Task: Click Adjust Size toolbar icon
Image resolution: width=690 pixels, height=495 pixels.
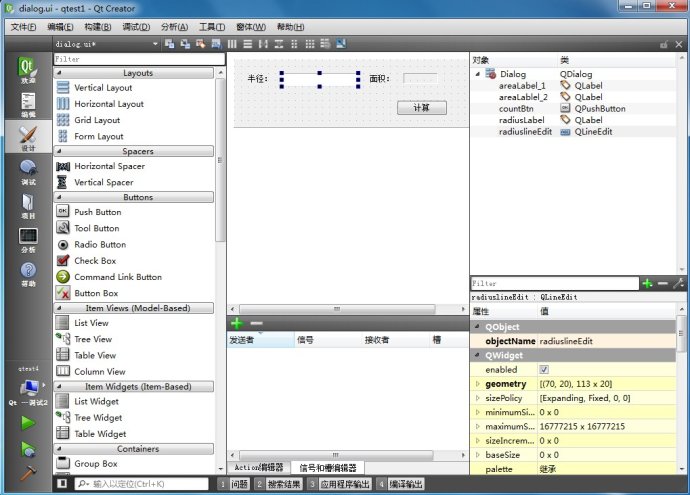Action: coord(341,44)
